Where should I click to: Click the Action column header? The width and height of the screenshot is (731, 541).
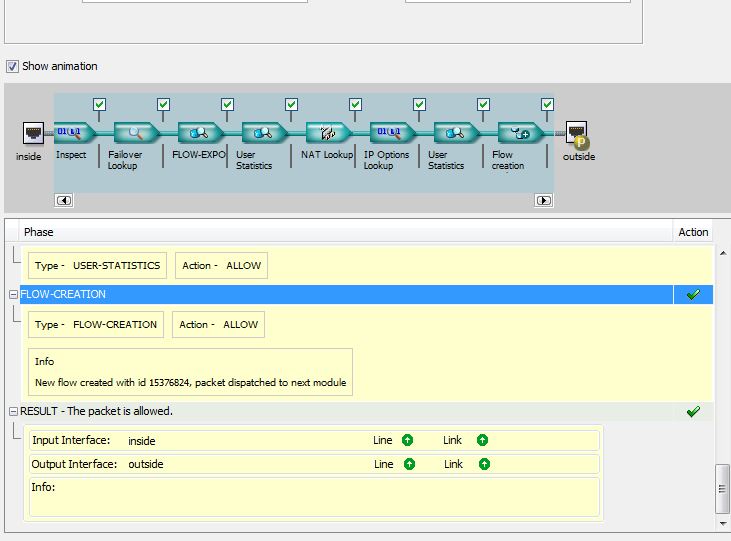pos(693,232)
